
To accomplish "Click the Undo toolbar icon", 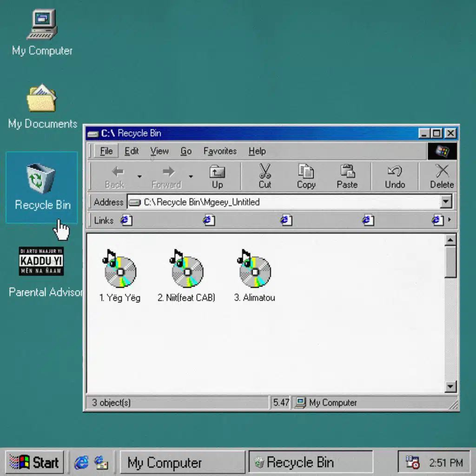I will click(395, 172).
